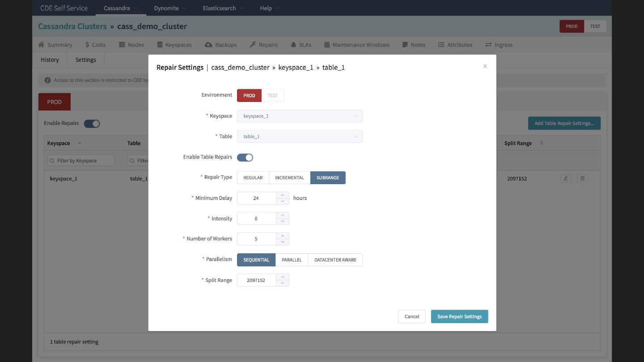This screenshot has height=362, width=644.
Task: Close the Repair Settings dialog with X
Action: pyautogui.click(x=485, y=66)
